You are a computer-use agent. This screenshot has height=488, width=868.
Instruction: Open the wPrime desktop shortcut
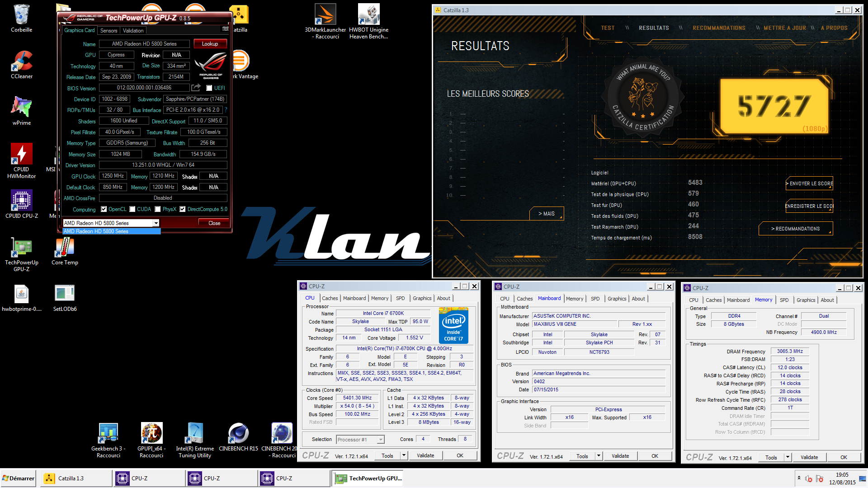[21, 111]
